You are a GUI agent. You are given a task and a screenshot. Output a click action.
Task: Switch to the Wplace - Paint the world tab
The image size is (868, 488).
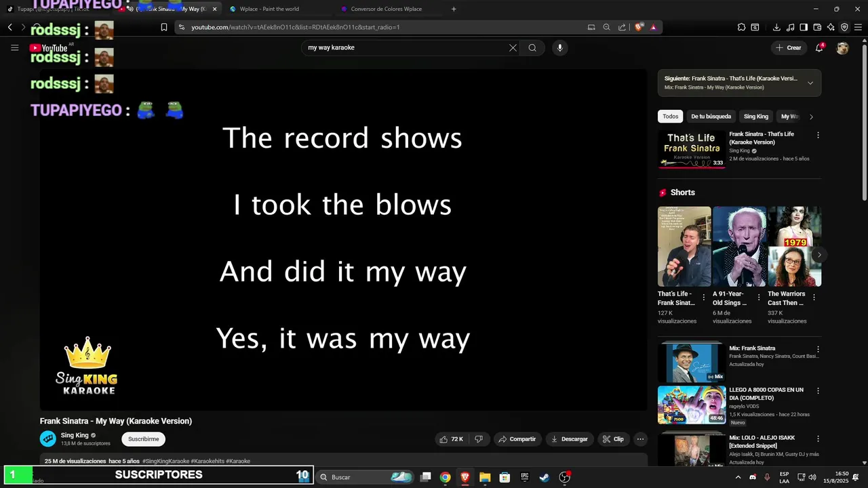point(277,9)
